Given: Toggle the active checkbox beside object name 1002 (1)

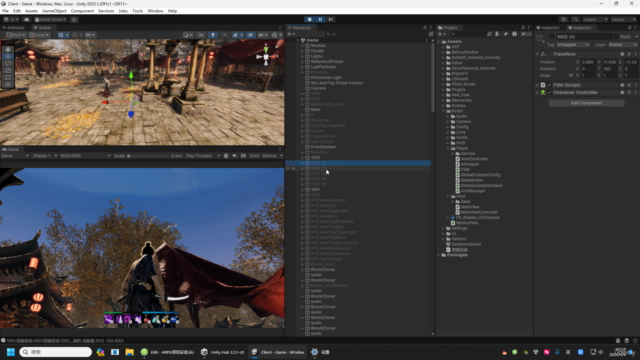Looking at the screenshot, I should [552, 37].
